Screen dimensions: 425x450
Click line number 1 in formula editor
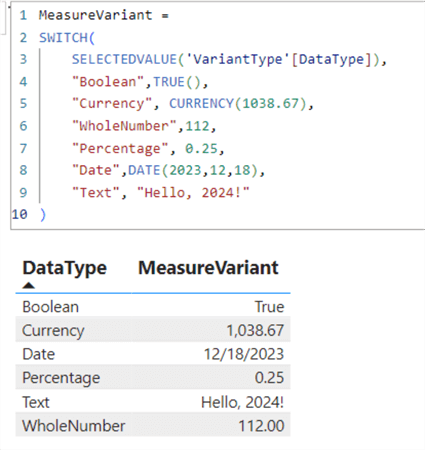click(x=23, y=15)
